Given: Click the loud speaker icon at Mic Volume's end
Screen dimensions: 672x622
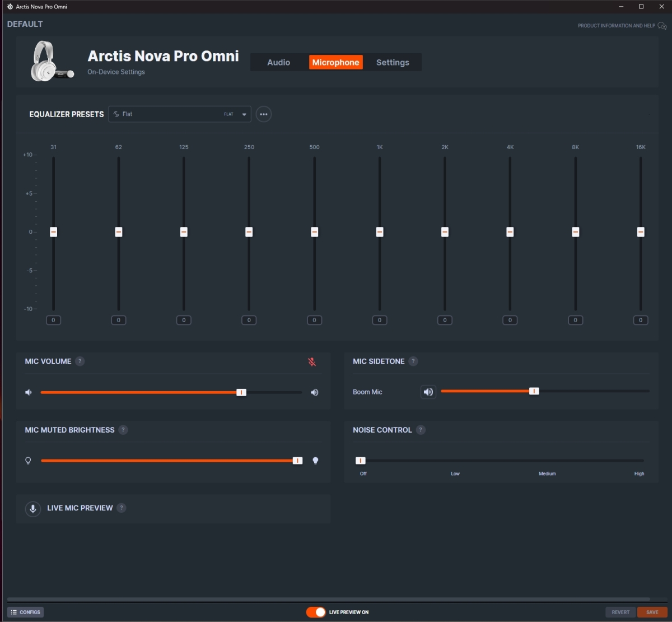Looking at the screenshot, I should [x=315, y=392].
